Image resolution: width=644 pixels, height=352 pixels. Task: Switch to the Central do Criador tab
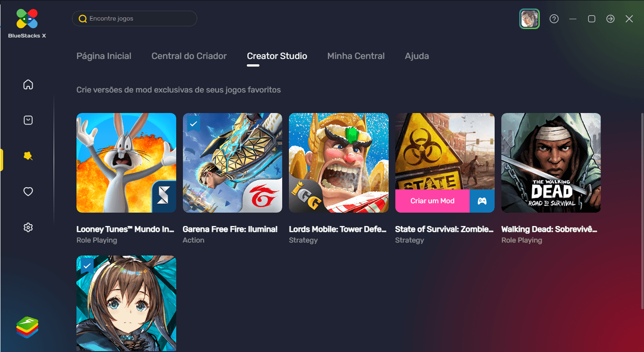pyautogui.click(x=189, y=56)
